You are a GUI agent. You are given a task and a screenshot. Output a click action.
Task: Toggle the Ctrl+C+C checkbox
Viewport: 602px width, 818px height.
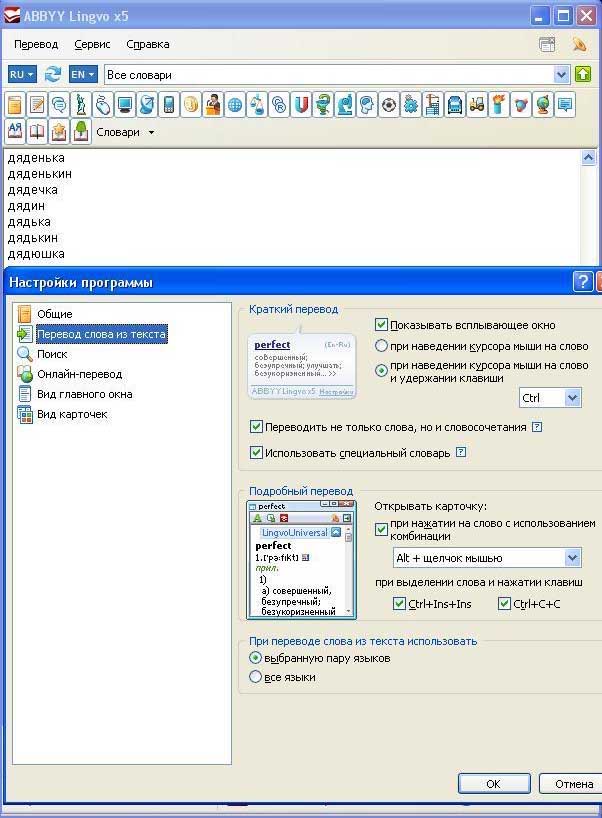[x=504, y=604]
